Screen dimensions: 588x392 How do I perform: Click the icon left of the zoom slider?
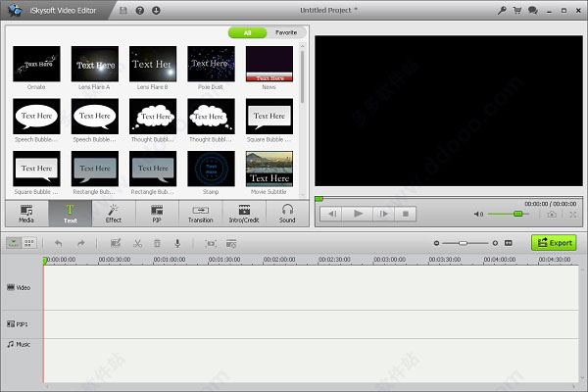pos(231,243)
